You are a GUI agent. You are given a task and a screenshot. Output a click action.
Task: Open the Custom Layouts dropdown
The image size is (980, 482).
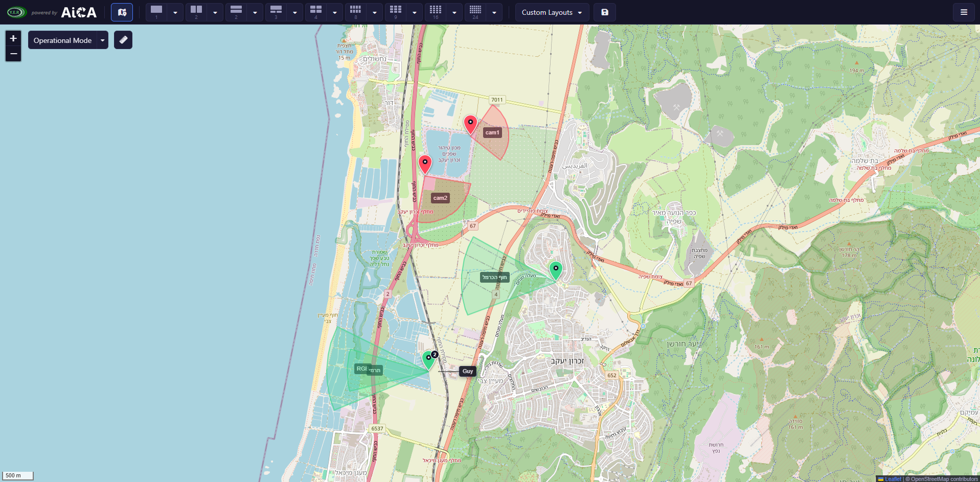(552, 12)
